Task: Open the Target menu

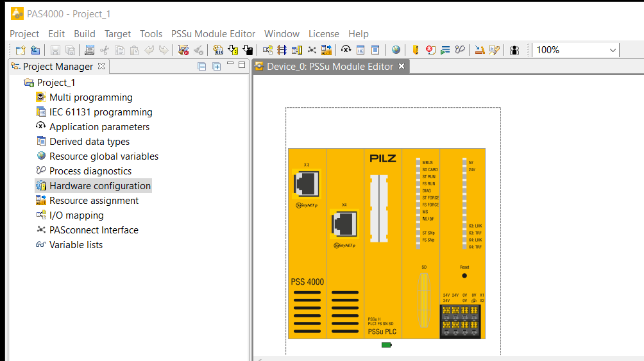Action: pyautogui.click(x=117, y=34)
